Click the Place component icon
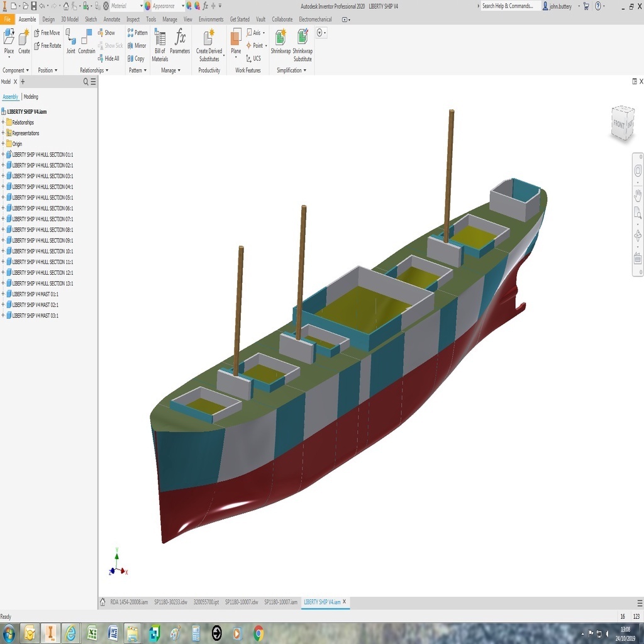This screenshot has width=644, height=644. (x=9, y=37)
